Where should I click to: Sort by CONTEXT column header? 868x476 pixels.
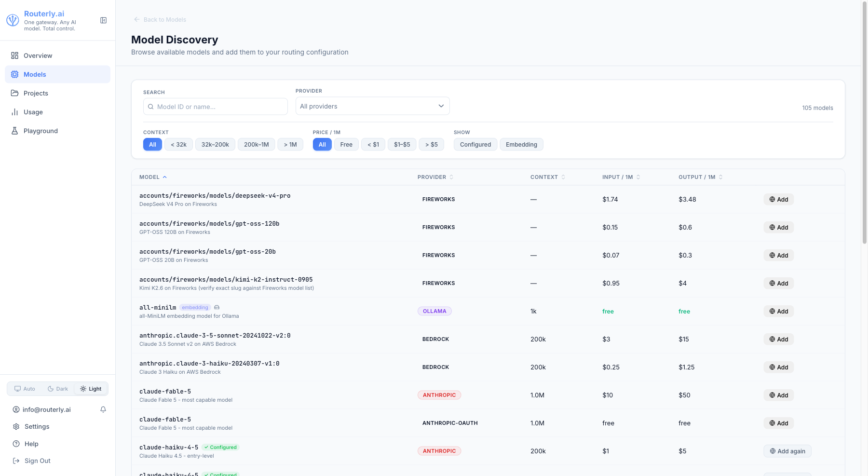pyautogui.click(x=548, y=177)
